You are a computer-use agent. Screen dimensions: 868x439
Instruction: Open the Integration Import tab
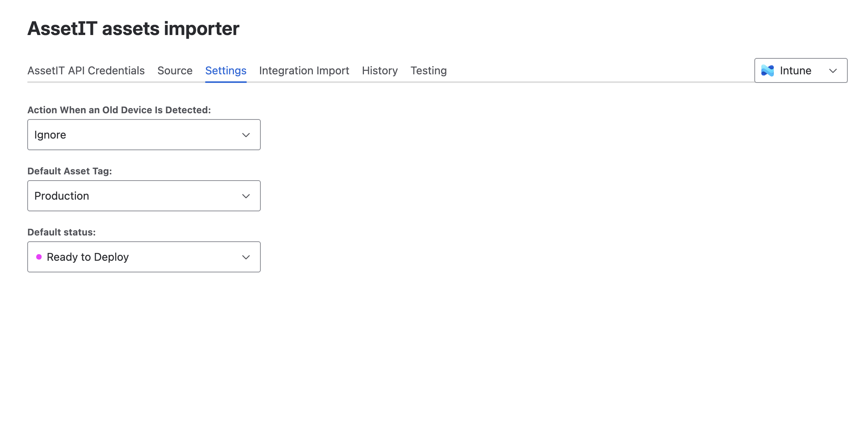point(304,70)
